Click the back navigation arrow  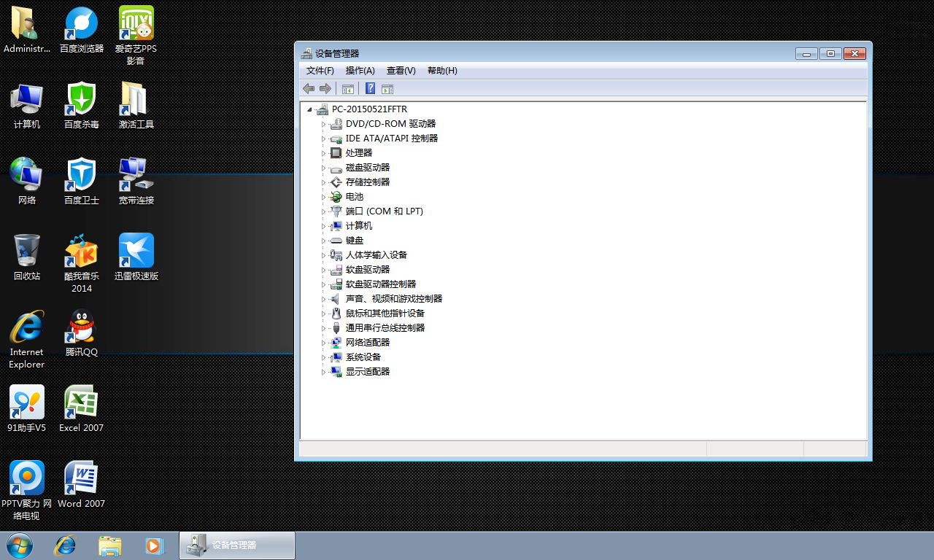(308, 88)
